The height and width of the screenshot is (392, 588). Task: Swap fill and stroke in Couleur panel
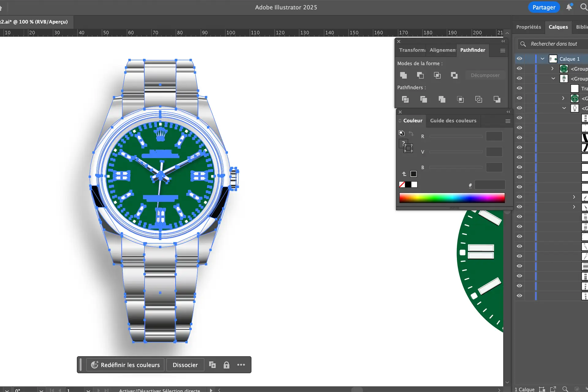(x=411, y=134)
